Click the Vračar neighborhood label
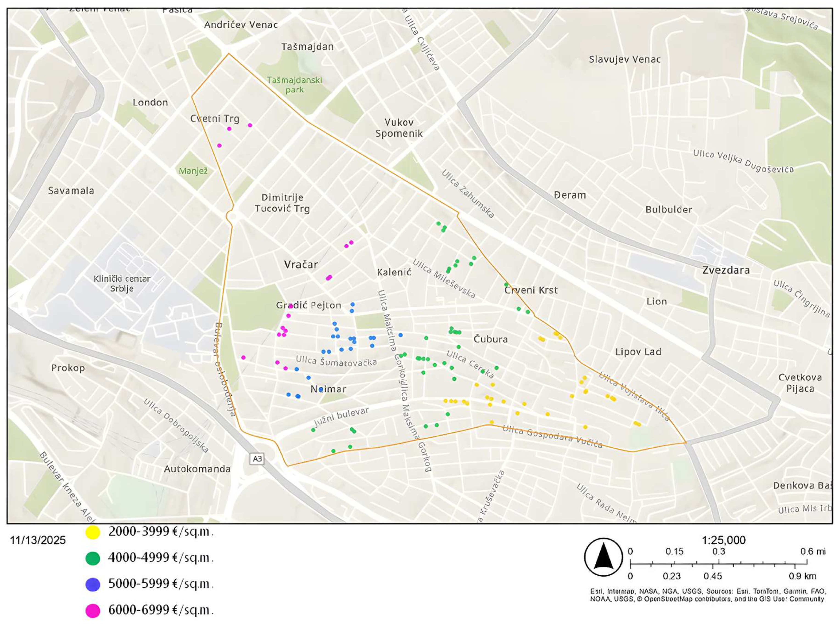 (x=301, y=265)
